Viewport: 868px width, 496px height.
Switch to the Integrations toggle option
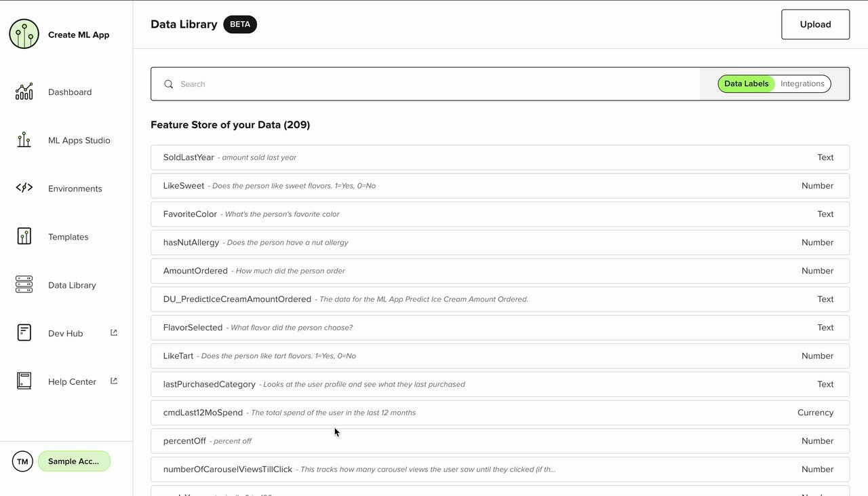click(802, 84)
